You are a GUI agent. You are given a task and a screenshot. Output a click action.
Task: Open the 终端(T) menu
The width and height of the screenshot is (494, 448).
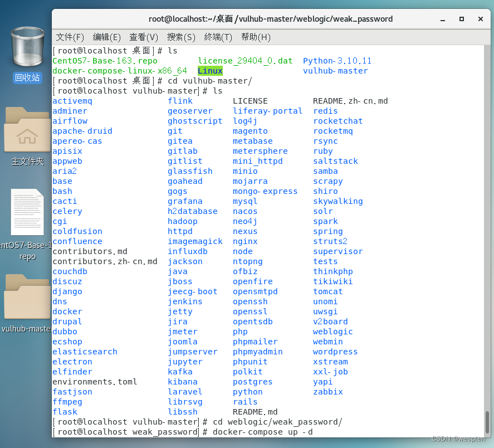(x=218, y=37)
